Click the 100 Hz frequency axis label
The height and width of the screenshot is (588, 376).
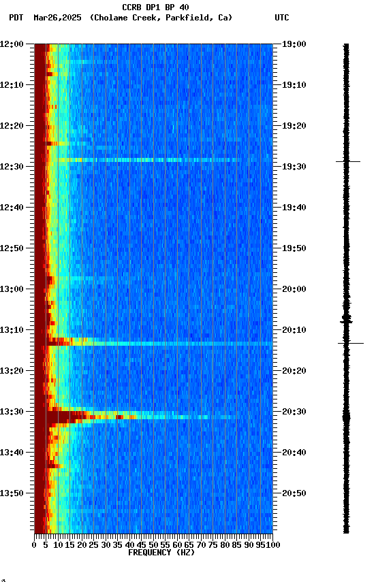point(273,546)
